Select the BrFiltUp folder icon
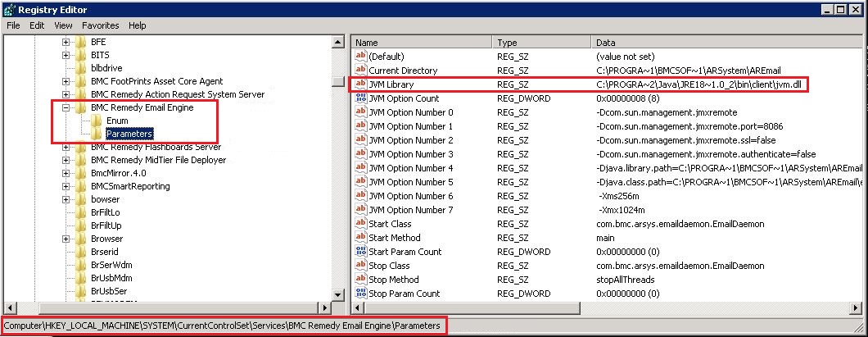Image resolution: width=868 pixels, height=337 pixels. point(81,225)
